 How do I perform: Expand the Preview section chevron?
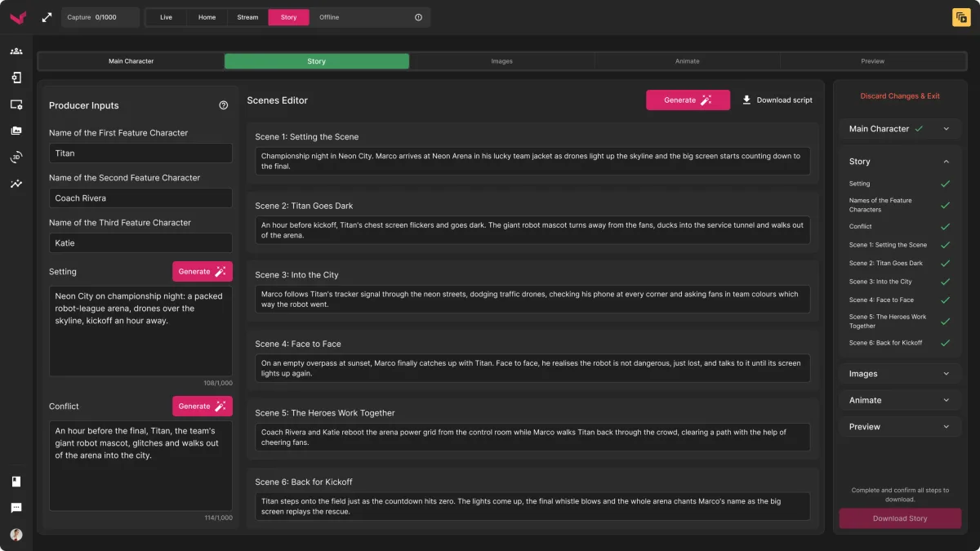[x=947, y=426]
